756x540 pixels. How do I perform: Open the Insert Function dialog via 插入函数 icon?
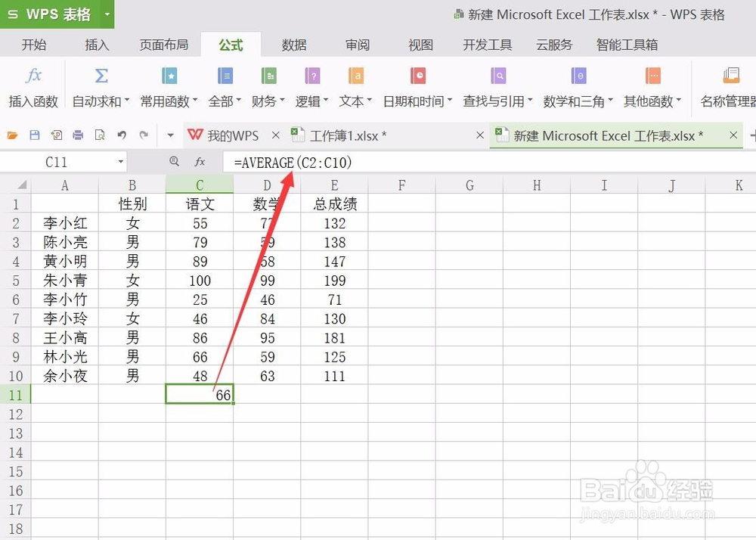(x=33, y=85)
